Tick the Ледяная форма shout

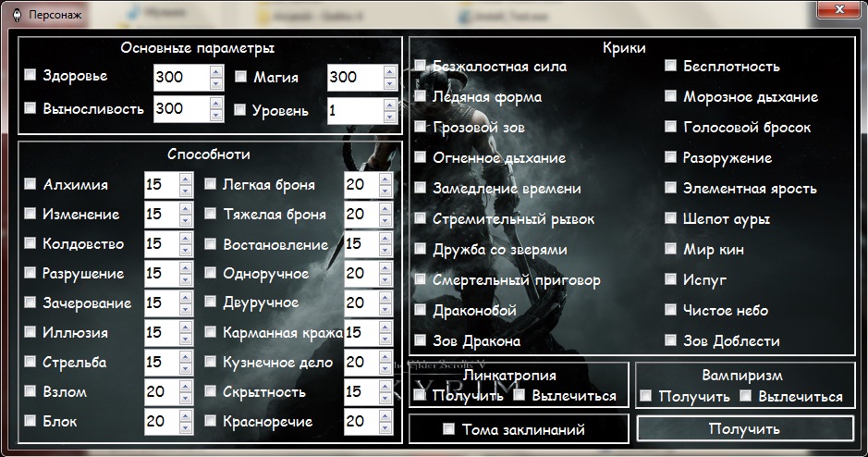[421, 96]
